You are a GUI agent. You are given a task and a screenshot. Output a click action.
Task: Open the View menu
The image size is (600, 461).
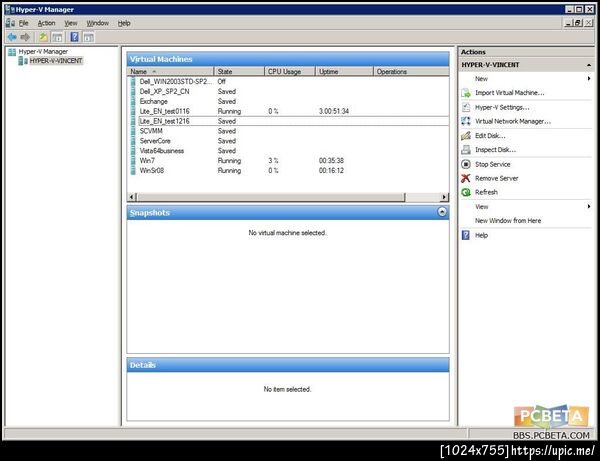[x=71, y=23]
